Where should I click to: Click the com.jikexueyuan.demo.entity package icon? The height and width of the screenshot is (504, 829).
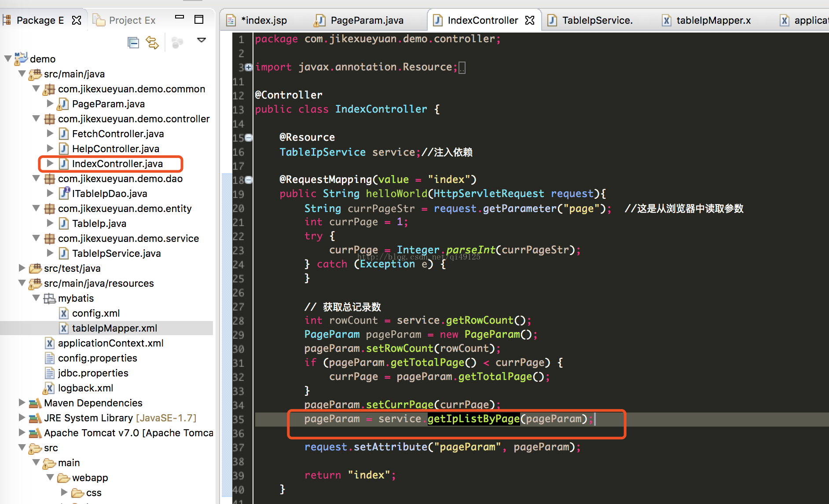(50, 209)
